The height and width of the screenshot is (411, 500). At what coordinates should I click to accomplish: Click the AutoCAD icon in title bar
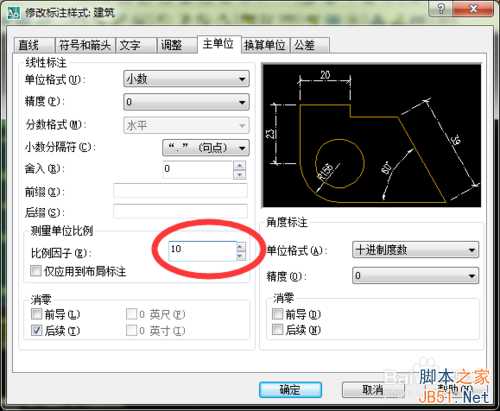[15, 13]
